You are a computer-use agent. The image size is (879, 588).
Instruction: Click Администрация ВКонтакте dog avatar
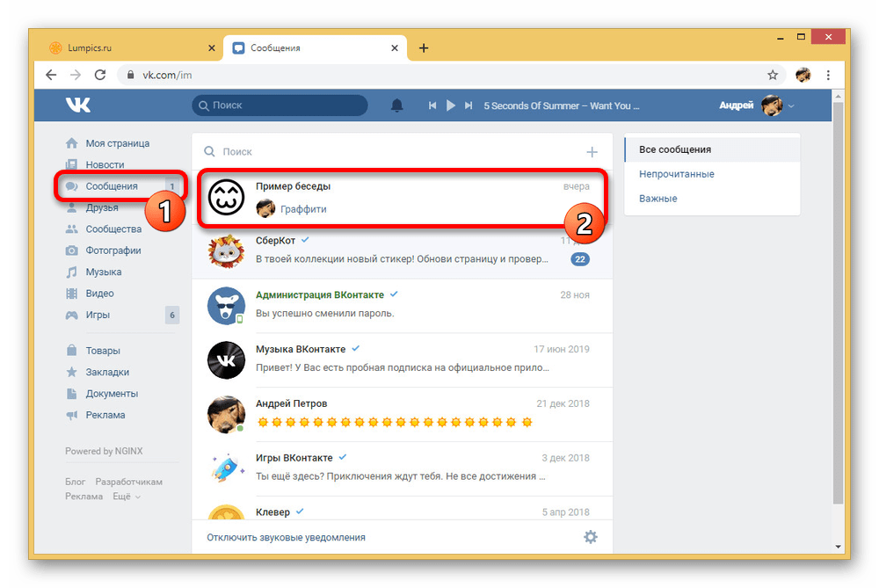tap(226, 306)
